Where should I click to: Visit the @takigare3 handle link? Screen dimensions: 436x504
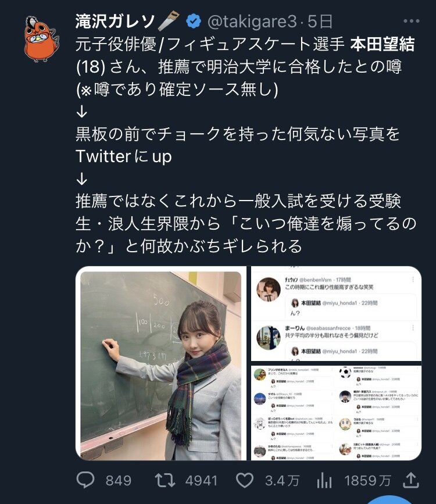(252, 21)
